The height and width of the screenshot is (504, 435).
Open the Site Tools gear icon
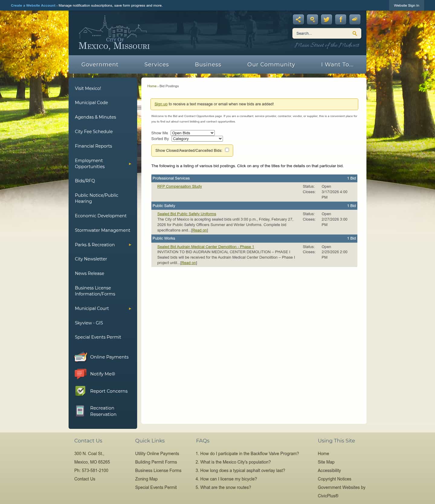click(x=312, y=20)
